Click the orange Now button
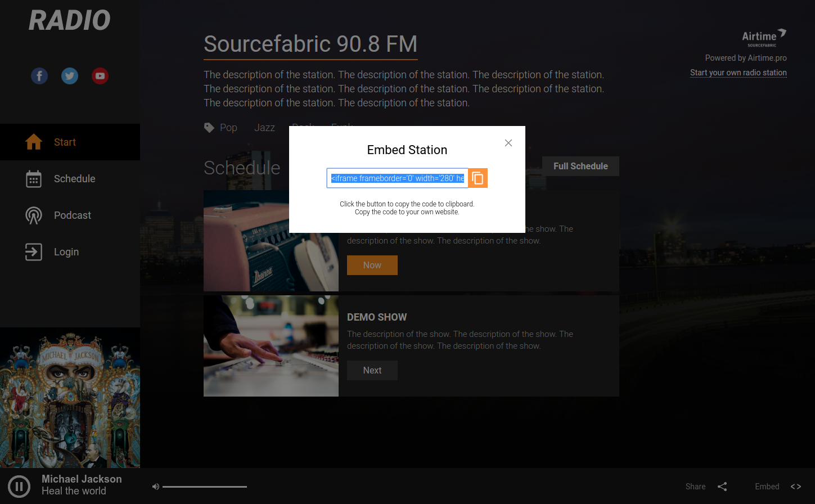This screenshot has height=504, width=815. coord(372,265)
